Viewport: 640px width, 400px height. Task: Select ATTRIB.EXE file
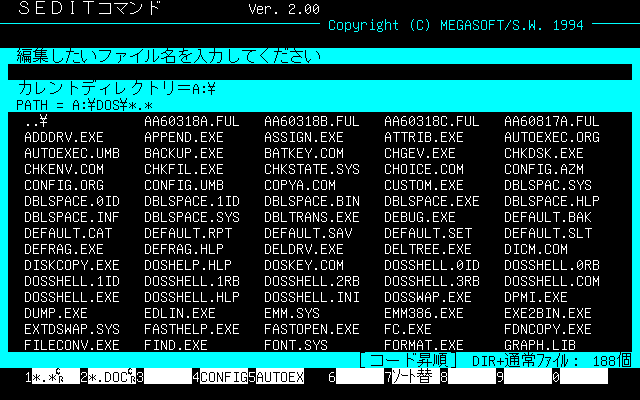click(424, 137)
